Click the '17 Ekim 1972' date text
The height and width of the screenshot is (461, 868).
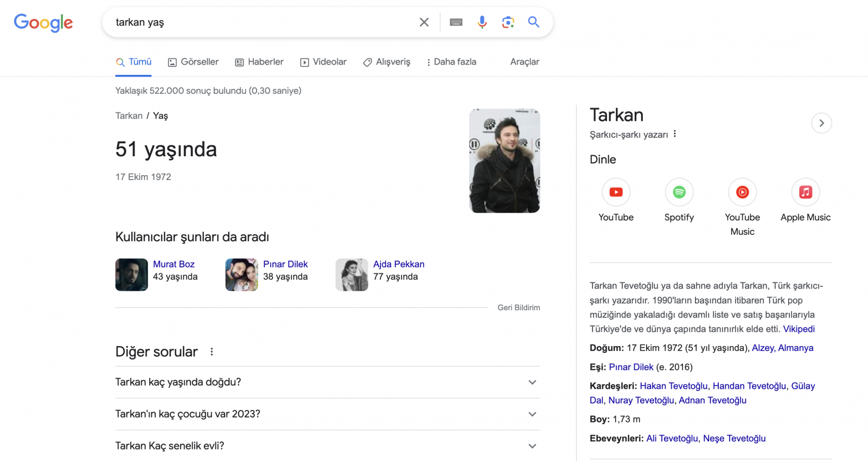(x=143, y=177)
